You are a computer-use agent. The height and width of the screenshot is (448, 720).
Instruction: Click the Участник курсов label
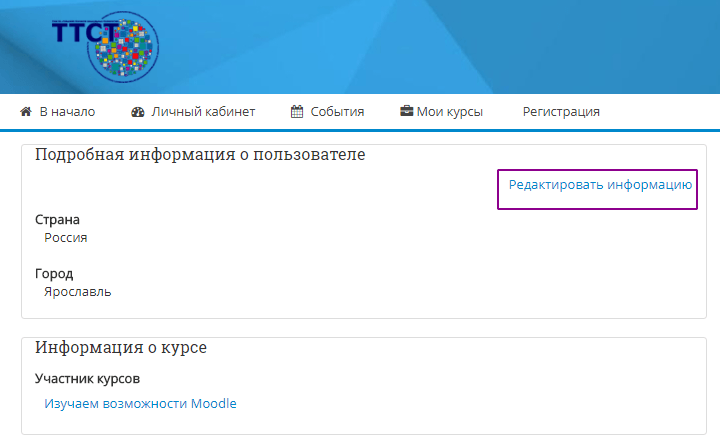click(87, 378)
